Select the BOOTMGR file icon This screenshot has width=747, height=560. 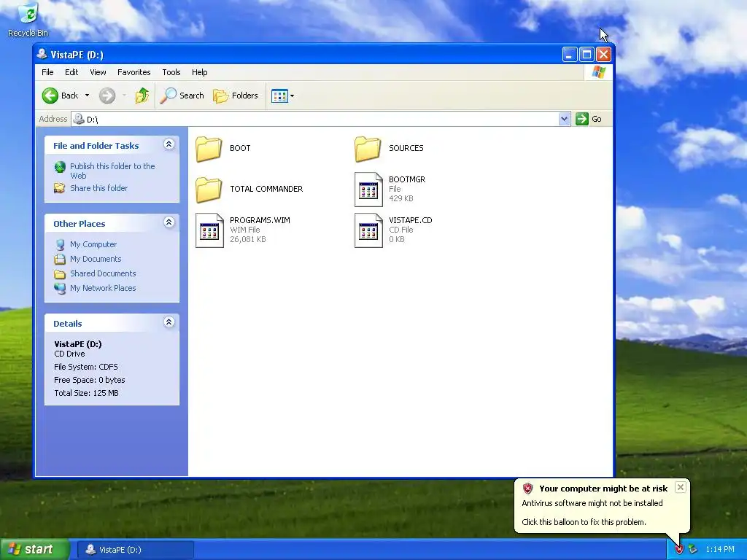(368, 190)
